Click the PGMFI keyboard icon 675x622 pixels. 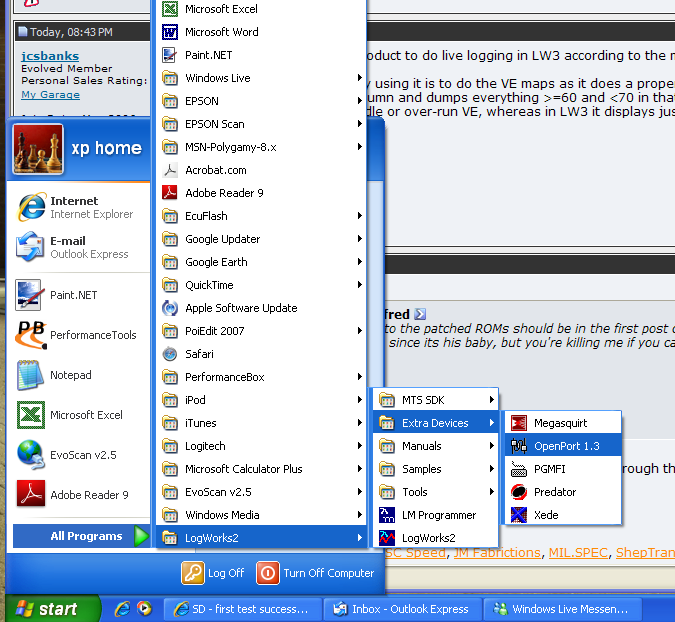click(x=519, y=469)
